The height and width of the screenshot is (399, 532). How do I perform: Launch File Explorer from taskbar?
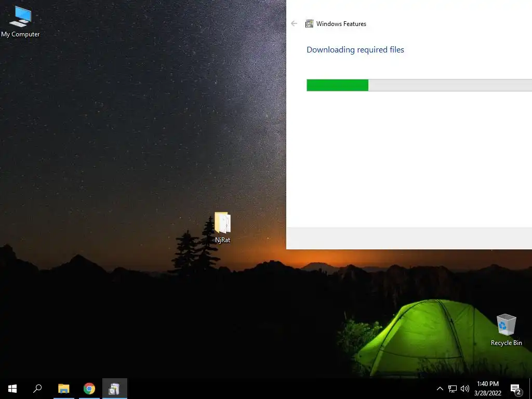click(64, 389)
